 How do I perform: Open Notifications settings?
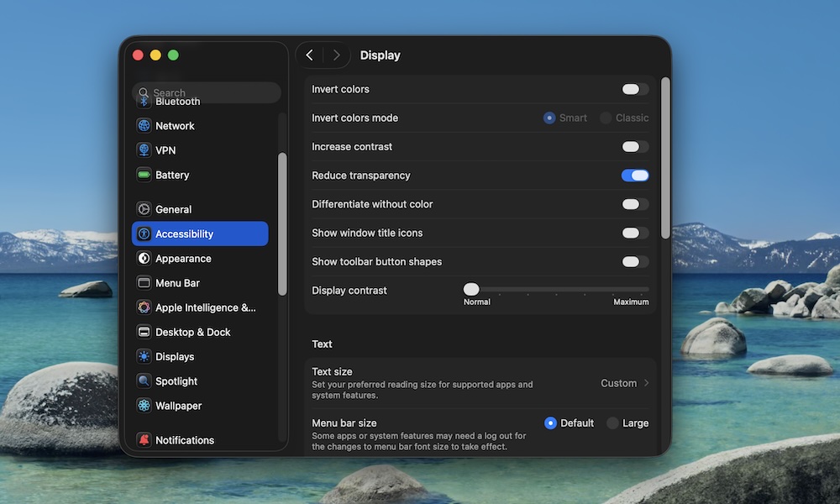pos(183,439)
